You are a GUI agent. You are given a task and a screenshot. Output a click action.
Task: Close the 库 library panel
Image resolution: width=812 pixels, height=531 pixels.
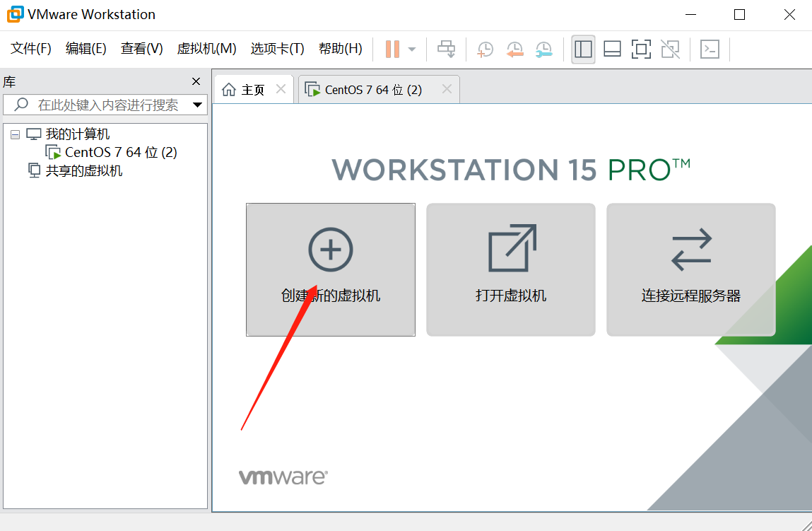click(196, 81)
